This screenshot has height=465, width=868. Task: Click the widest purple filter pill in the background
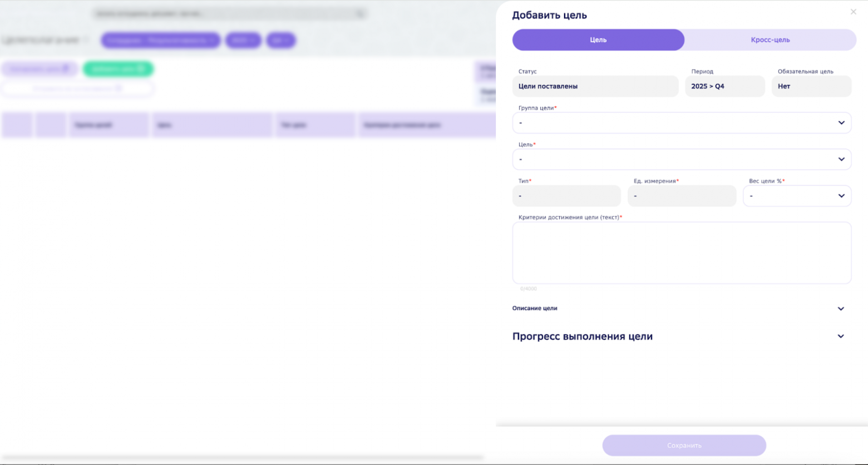[160, 41]
